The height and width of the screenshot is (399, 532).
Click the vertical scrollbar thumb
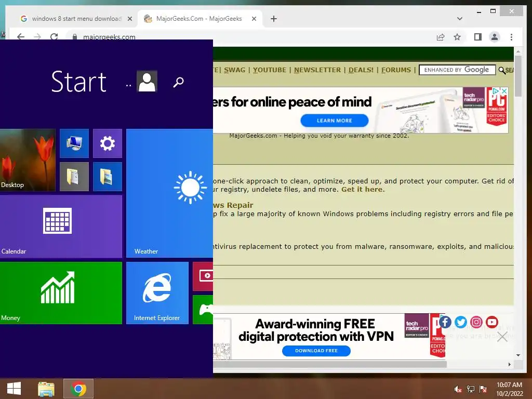pos(518,76)
